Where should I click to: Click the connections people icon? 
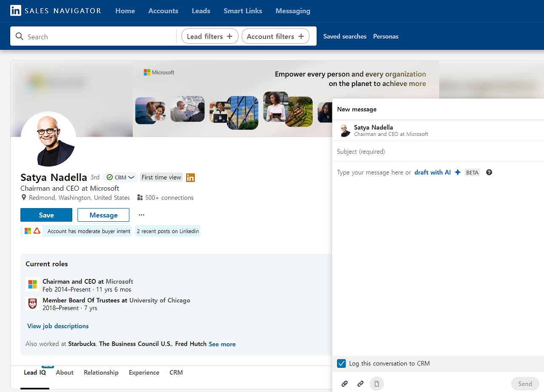point(140,197)
